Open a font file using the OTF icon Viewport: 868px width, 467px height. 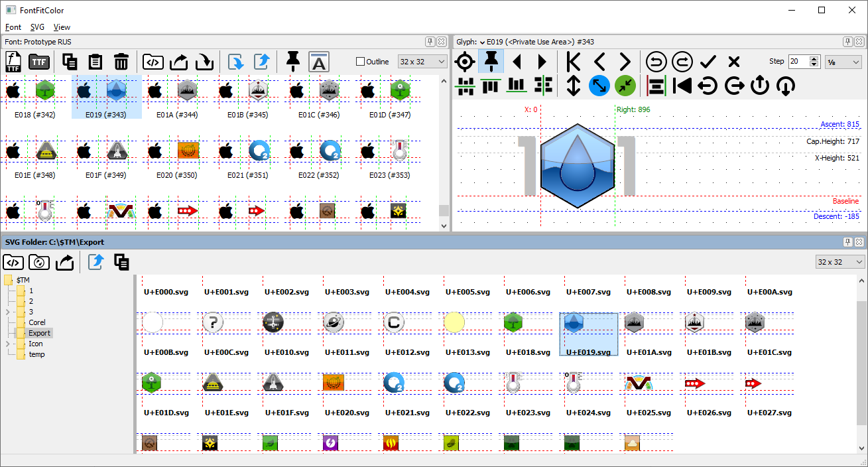13,62
